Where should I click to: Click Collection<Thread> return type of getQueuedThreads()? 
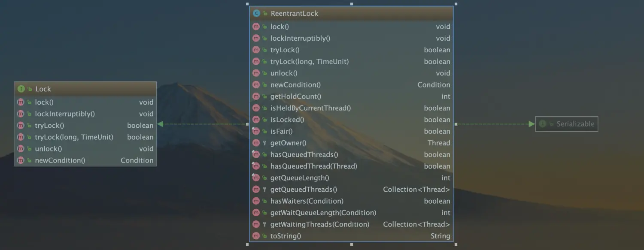(x=416, y=189)
